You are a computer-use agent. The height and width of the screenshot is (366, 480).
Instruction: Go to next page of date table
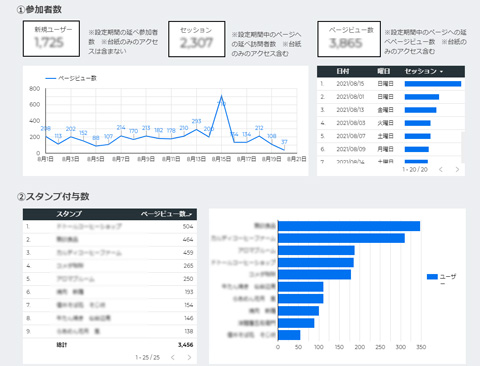pyautogui.click(x=457, y=169)
